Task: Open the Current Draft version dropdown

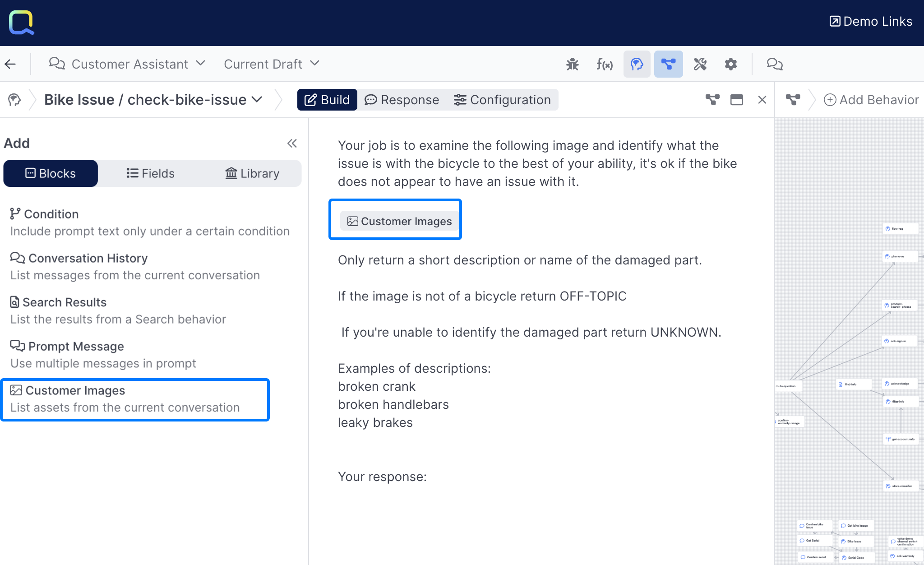Action: tap(272, 64)
